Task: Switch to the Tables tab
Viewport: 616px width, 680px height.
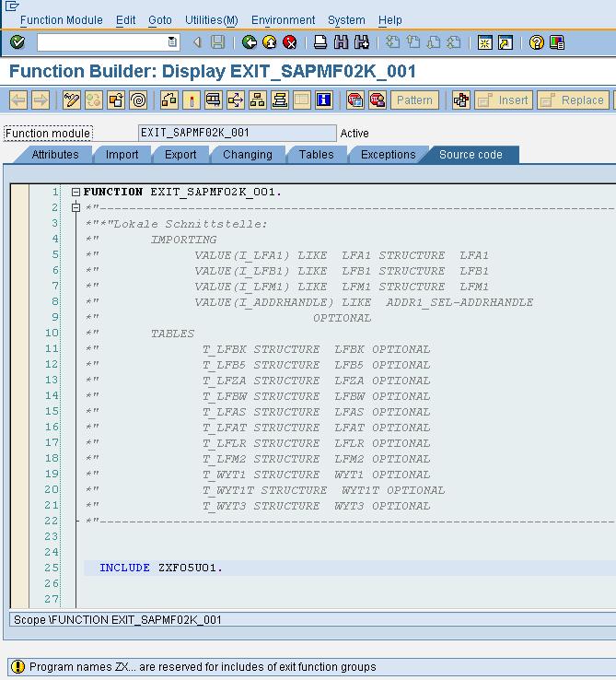Action: (317, 155)
